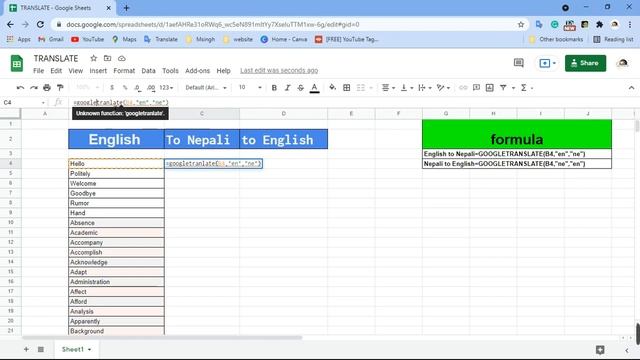Viewport: 640px width, 360px height.
Task: Click the Insert link icon
Action: tap(463, 88)
